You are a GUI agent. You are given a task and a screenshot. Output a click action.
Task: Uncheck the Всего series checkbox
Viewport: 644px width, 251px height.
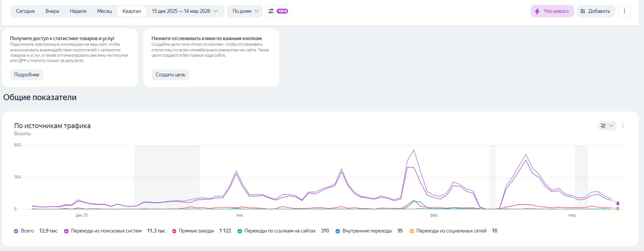pos(16,231)
